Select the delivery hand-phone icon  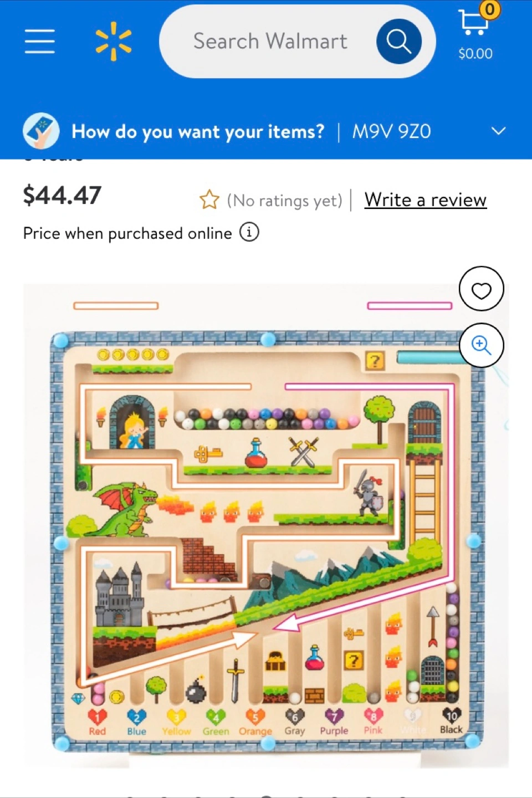pyautogui.click(x=41, y=131)
